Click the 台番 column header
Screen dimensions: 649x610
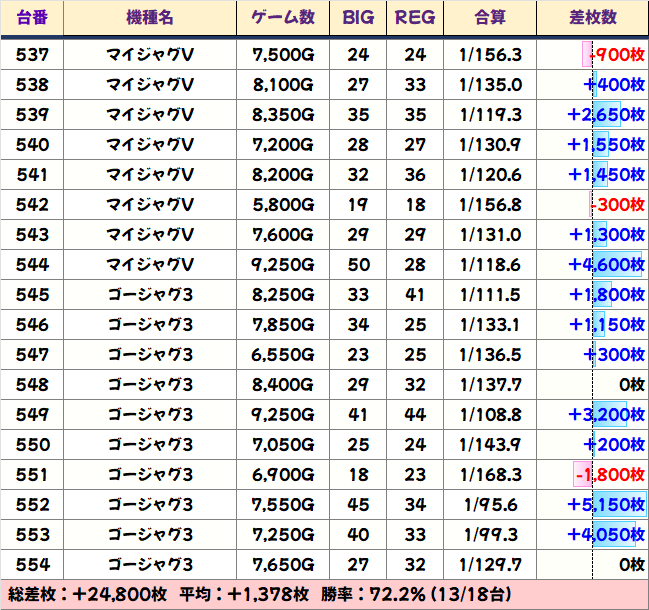(x=32, y=18)
